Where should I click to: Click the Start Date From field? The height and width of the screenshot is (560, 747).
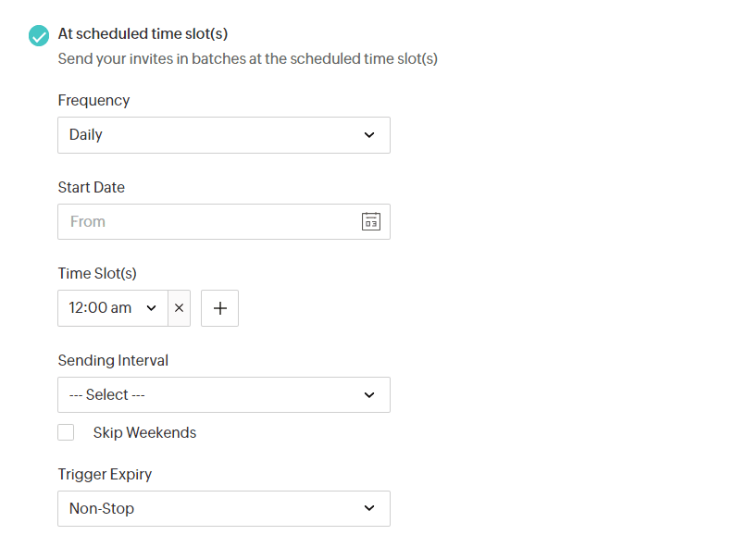pos(208,221)
